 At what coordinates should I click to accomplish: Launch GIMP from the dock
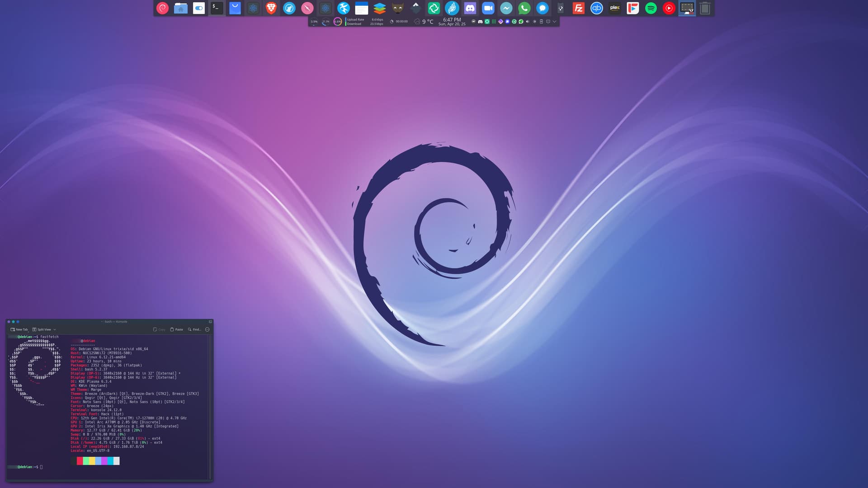click(x=398, y=8)
